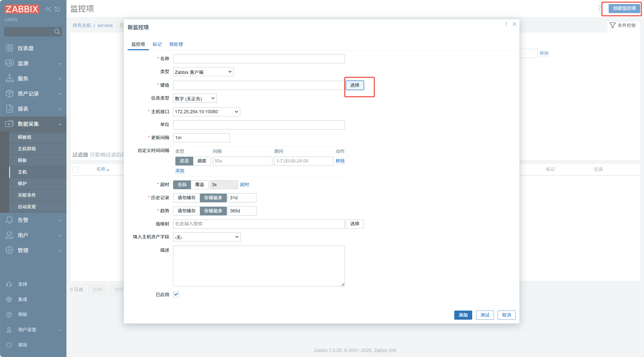Open the 信息类型 dropdown
644x357 pixels.
[195, 98]
